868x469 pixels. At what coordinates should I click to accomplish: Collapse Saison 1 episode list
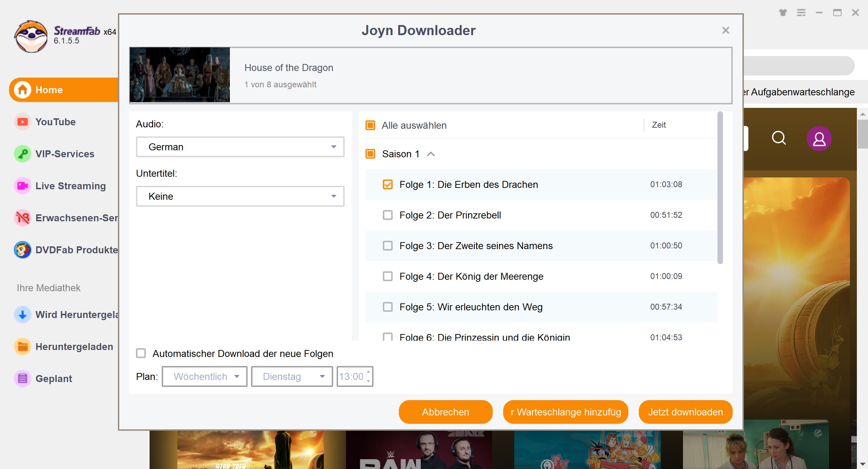pos(432,154)
